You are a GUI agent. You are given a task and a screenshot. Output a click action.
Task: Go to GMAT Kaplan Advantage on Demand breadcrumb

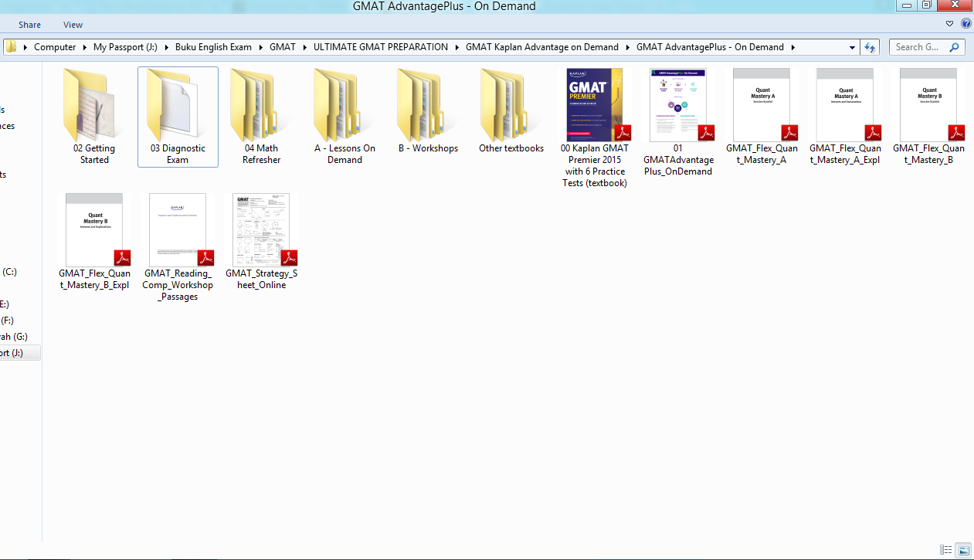(x=542, y=47)
